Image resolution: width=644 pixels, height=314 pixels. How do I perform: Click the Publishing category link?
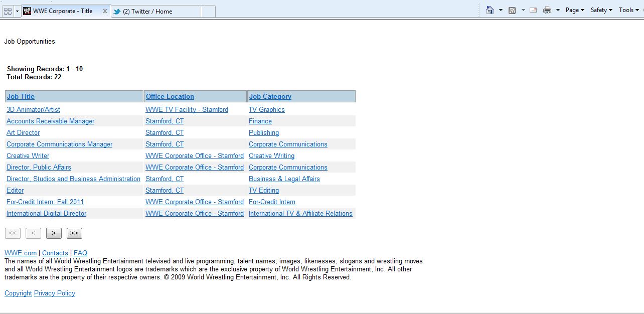[x=264, y=133]
